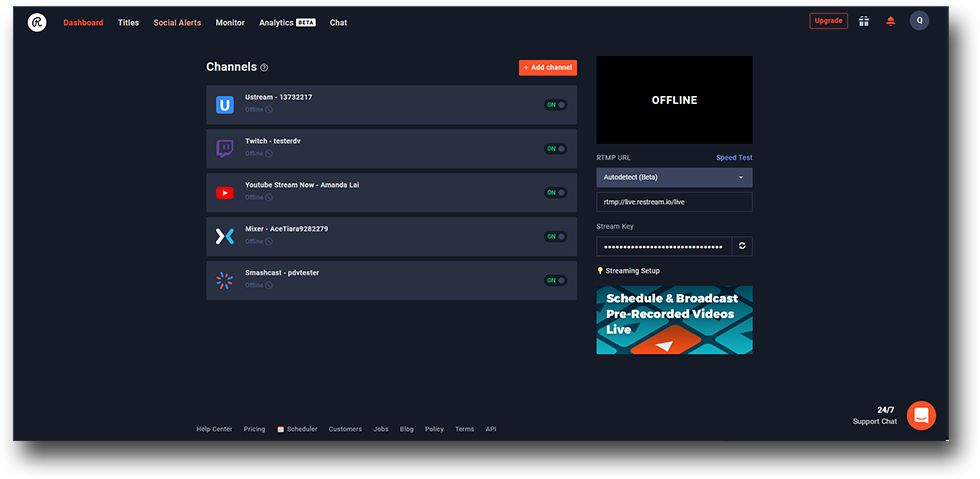
Task: Click the RTMP URL input field
Action: pyautogui.click(x=674, y=202)
